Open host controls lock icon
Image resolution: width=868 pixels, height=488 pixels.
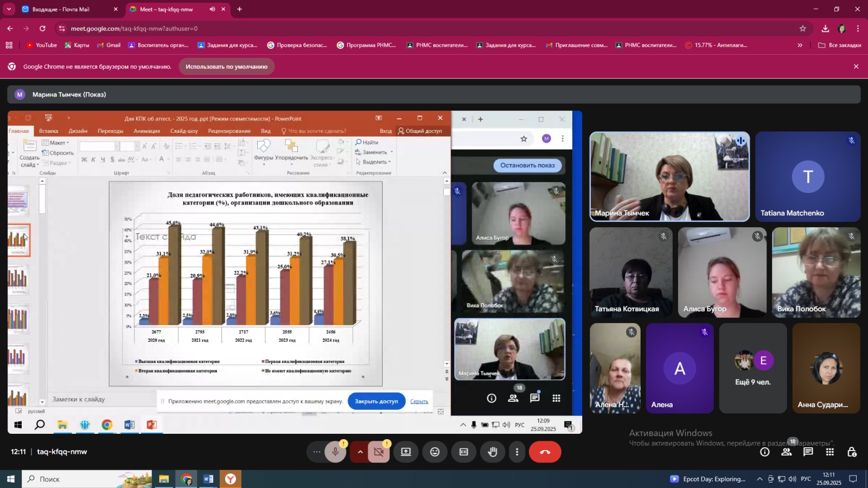[852, 452]
